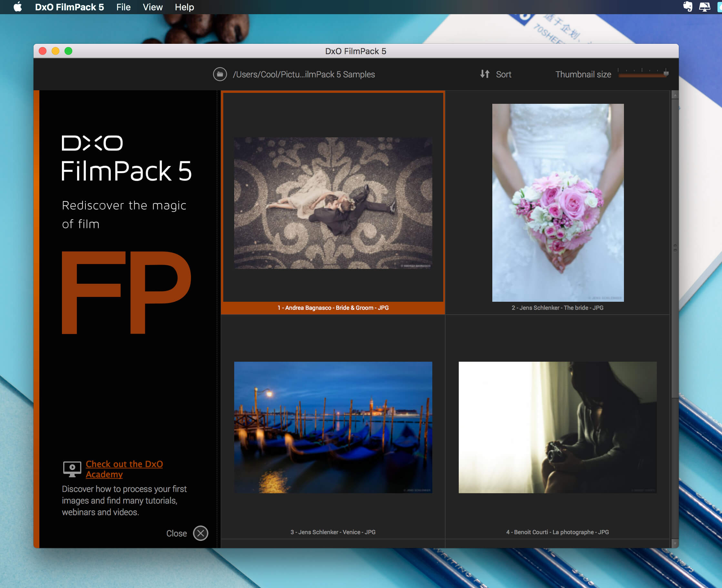Open the folder browse icon

220,74
